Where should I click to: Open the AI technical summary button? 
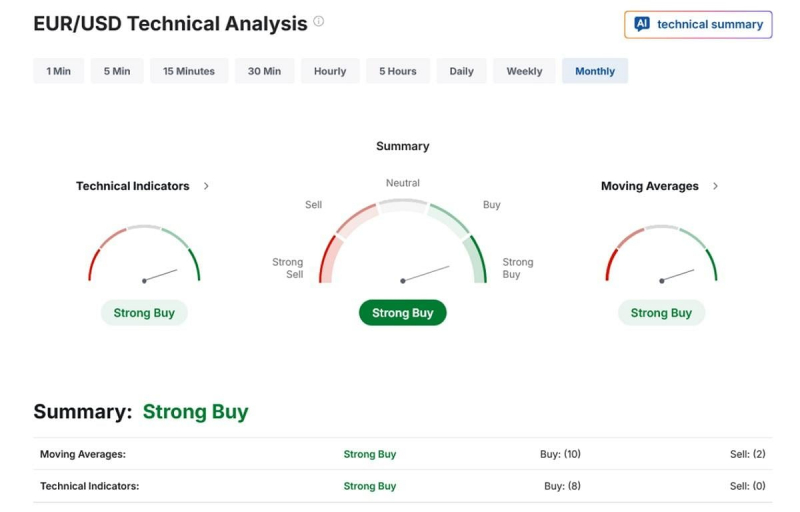point(698,24)
